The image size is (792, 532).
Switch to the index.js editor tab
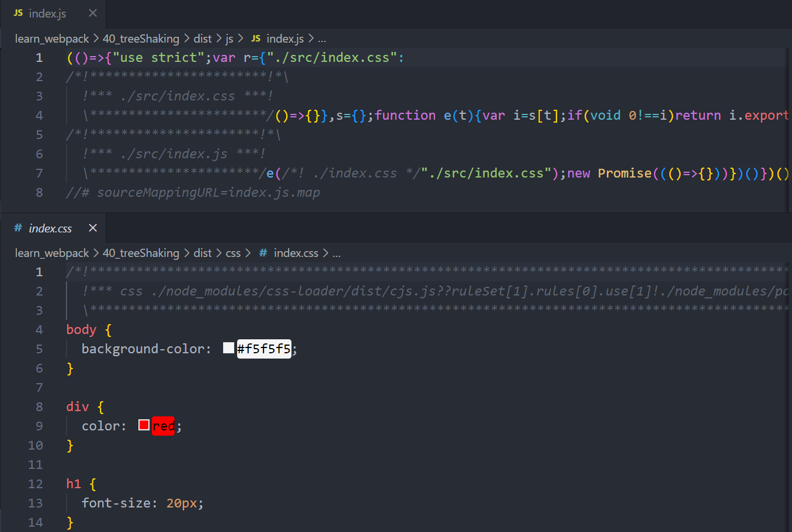(x=53, y=13)
